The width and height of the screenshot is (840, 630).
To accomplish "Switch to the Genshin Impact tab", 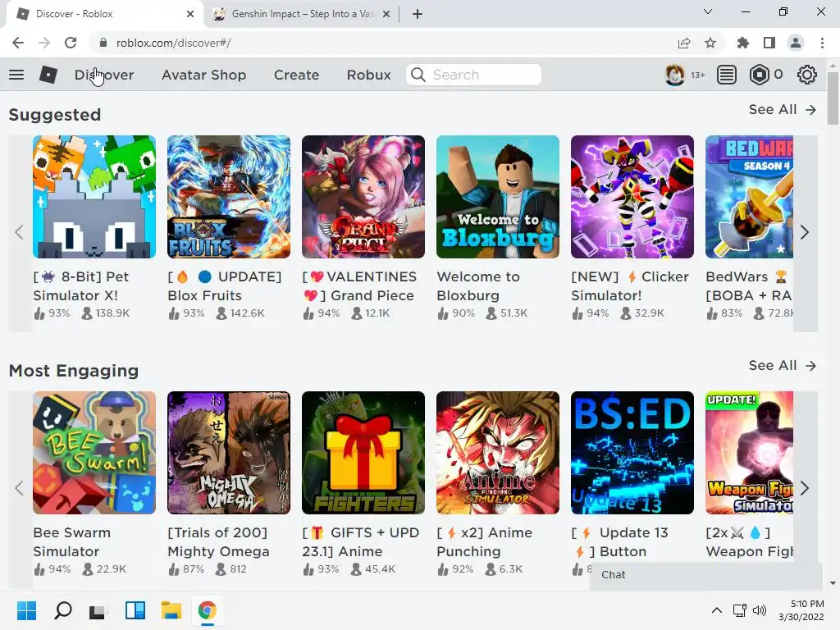I will coord(302,14).
